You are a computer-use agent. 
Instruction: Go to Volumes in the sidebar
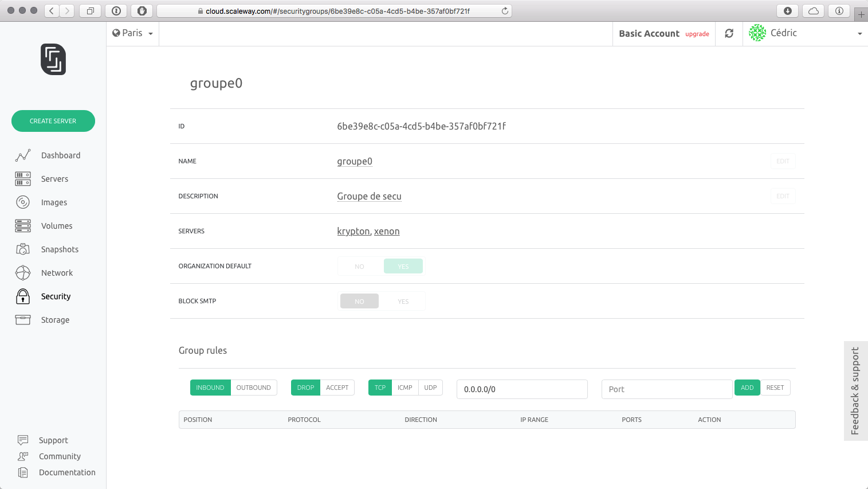pos(57,226)
